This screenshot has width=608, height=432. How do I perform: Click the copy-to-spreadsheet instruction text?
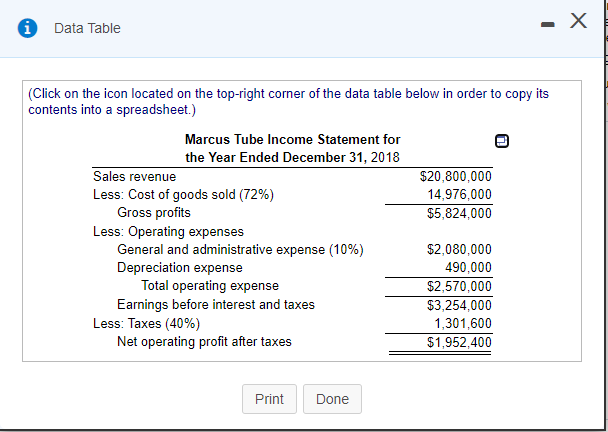click(x=289, y=100)
